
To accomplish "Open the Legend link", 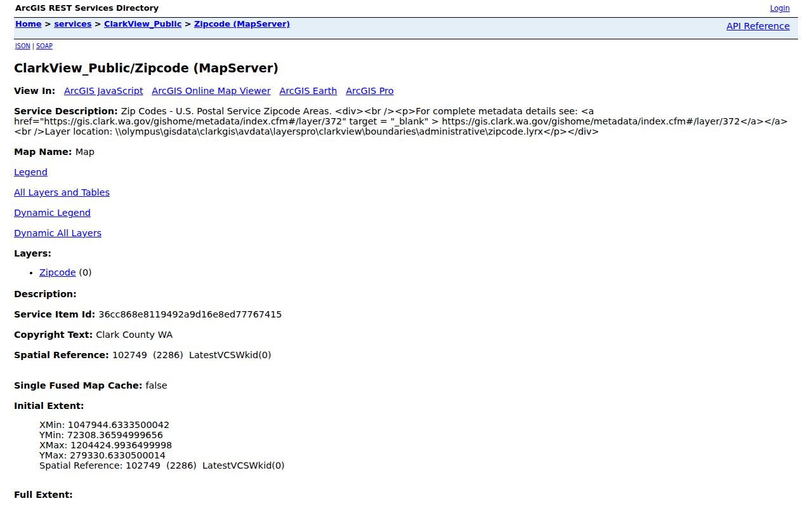I will coord(30,172).
